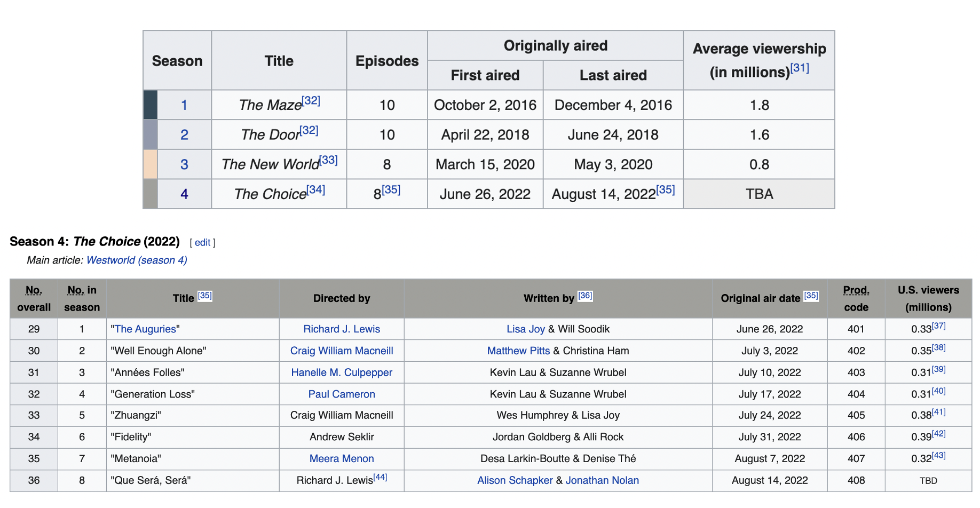Screen dimensions: 980x508
Task: Click the slate blue Season 2 color swatch
Action: (x=151, y=135)
